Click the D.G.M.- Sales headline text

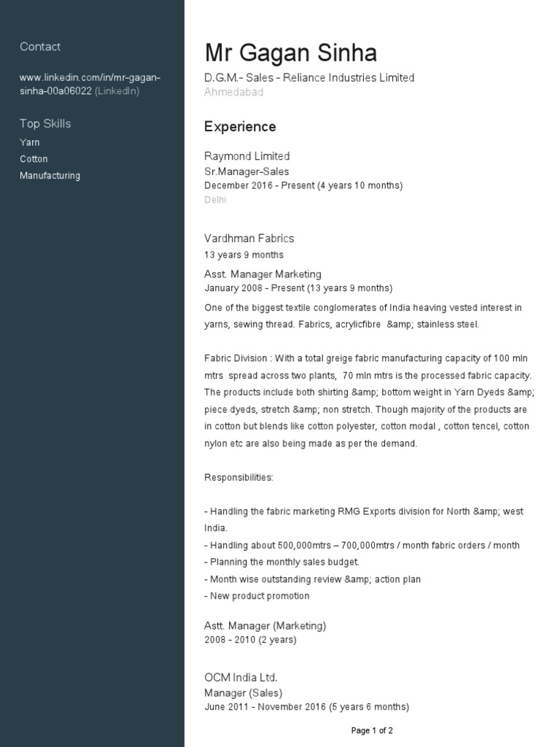[309, 77]
